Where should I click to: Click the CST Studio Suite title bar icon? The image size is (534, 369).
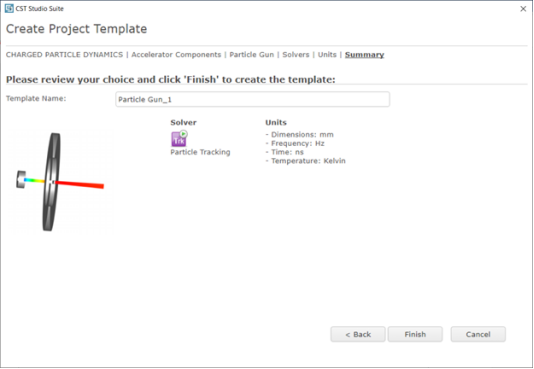tap(9, 9)
